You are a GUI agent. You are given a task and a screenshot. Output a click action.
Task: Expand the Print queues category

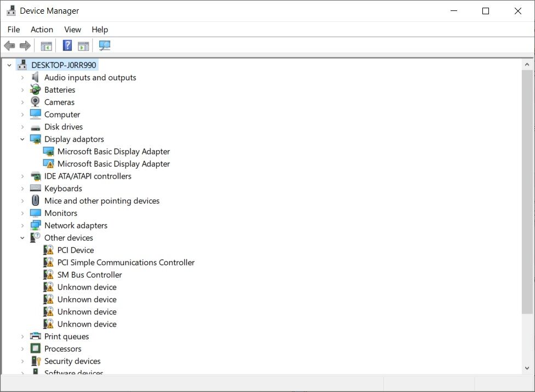pyautogui.click(x=22, y=337)
